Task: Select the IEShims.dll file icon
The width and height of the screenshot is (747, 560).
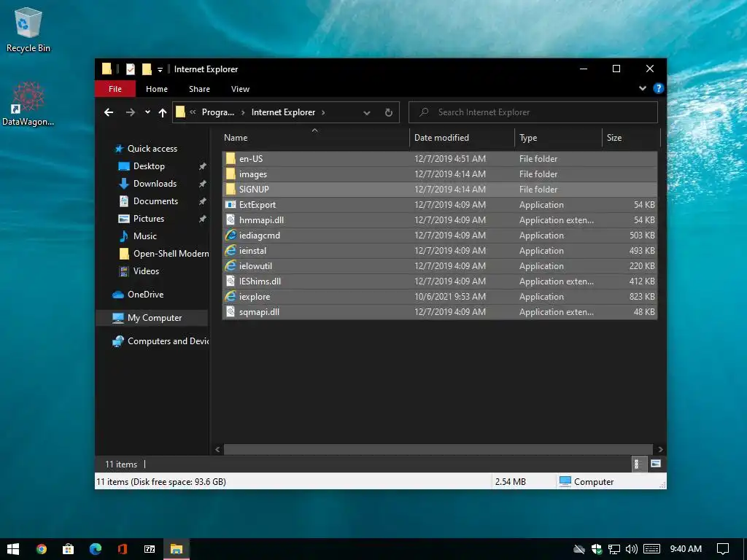Action: tap(231, 281)
